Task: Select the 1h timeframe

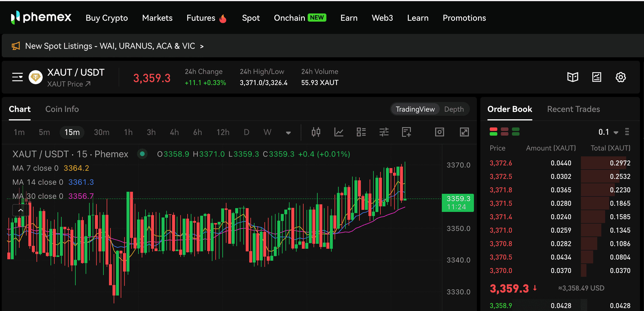Action: click(x=128, y=132)
